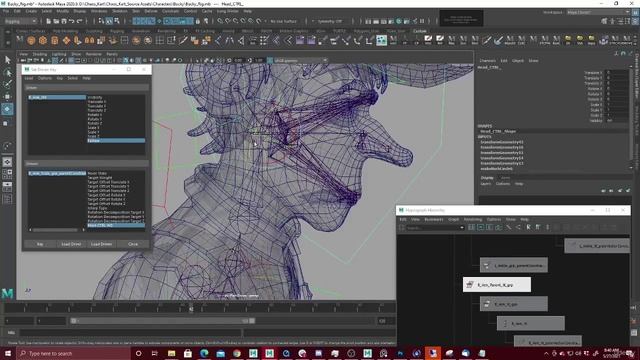Image resolution: width=640 pixels, height=360 pixels.
Task: Save the scene with the disk icon
Action: 64,21
